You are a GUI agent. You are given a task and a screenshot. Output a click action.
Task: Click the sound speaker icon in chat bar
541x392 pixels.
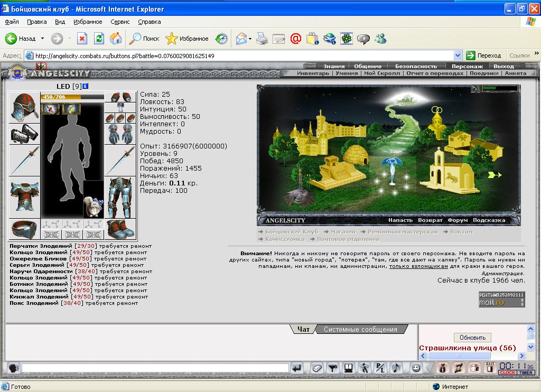[396, 368]
